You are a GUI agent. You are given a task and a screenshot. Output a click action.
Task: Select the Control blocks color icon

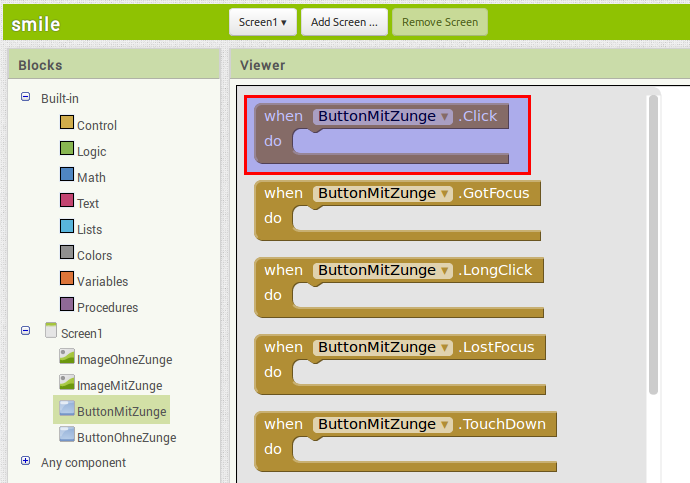[x=67, y=123]
